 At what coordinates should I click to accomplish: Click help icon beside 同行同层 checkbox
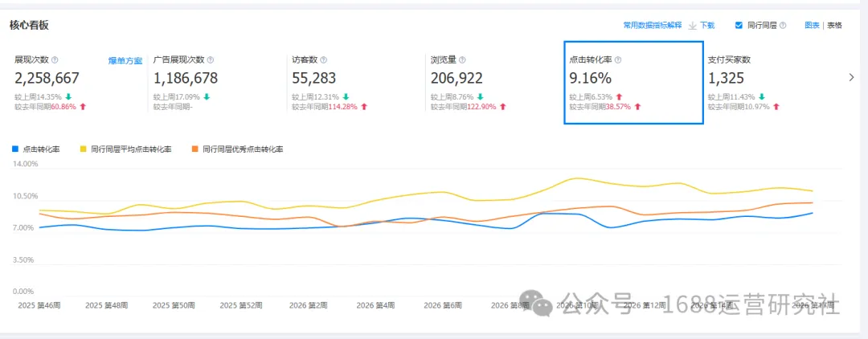pos(783,26)
